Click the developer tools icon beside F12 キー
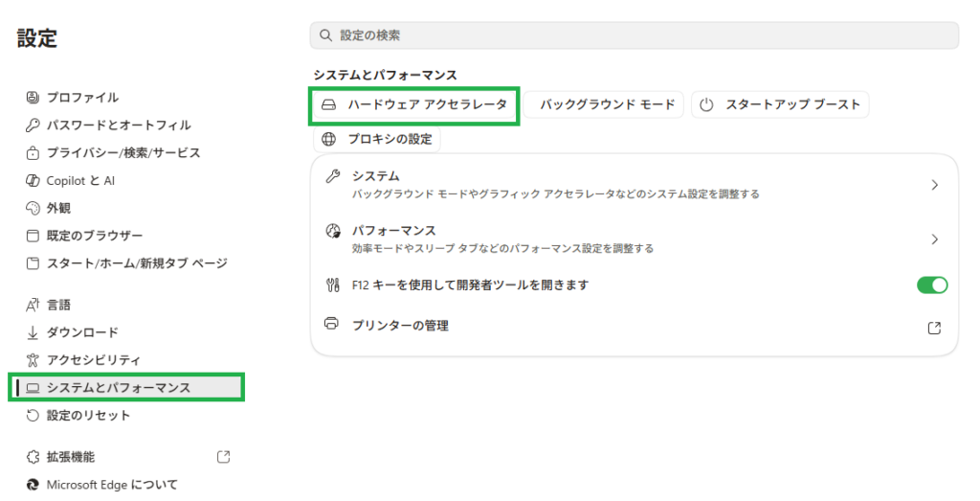The image size is (980, 501). (x=332, y=285)
